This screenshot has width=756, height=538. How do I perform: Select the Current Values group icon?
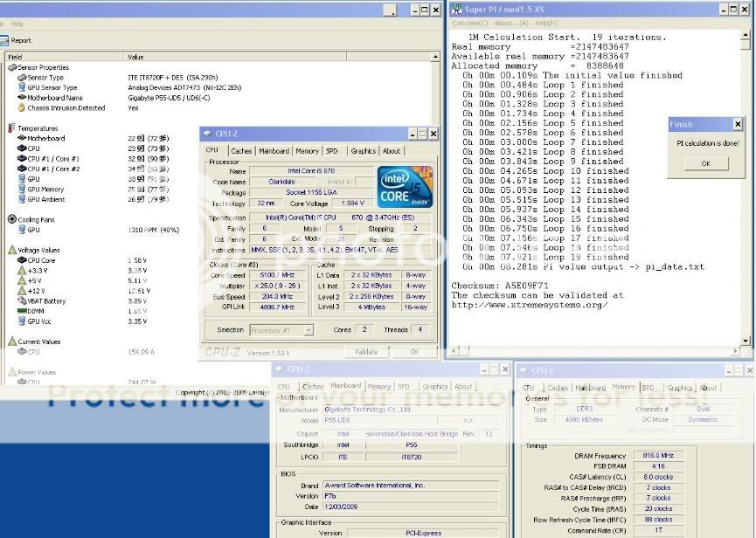point(12,341)
